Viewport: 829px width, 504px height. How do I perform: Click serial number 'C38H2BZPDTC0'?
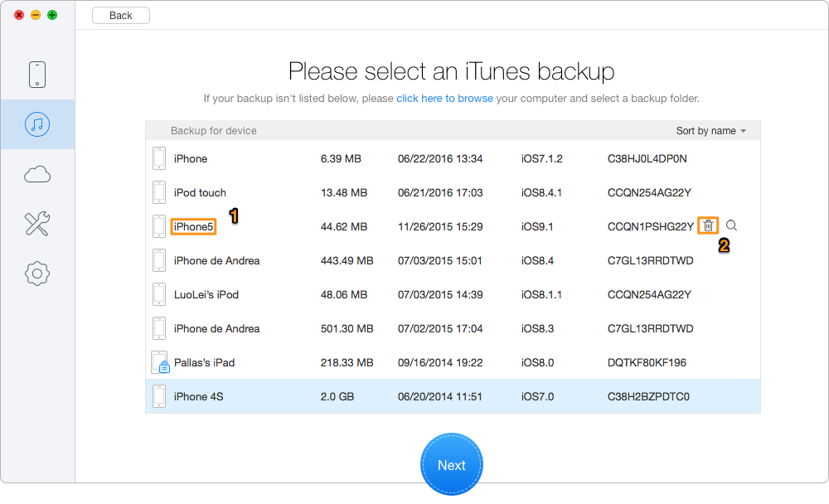(x=648, y=396)
